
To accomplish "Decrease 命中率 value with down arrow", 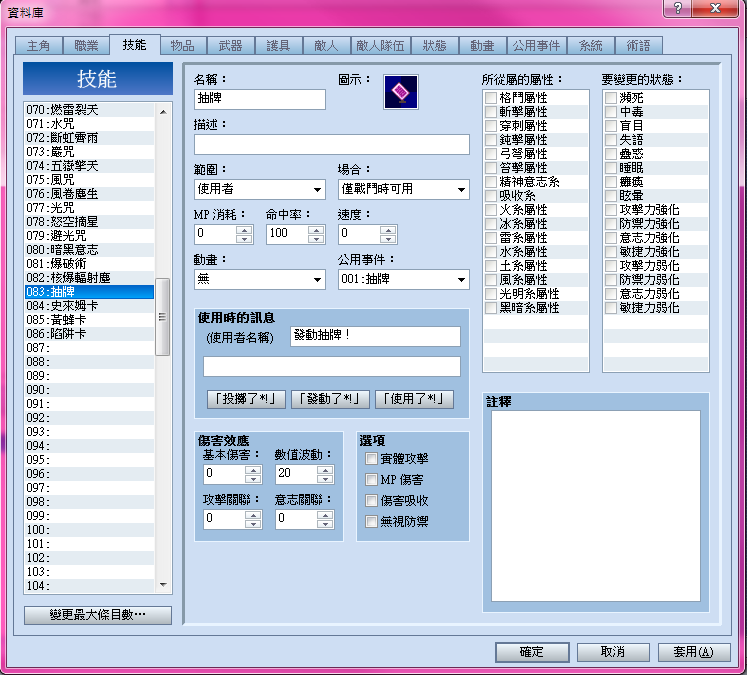I will [316, 239].
